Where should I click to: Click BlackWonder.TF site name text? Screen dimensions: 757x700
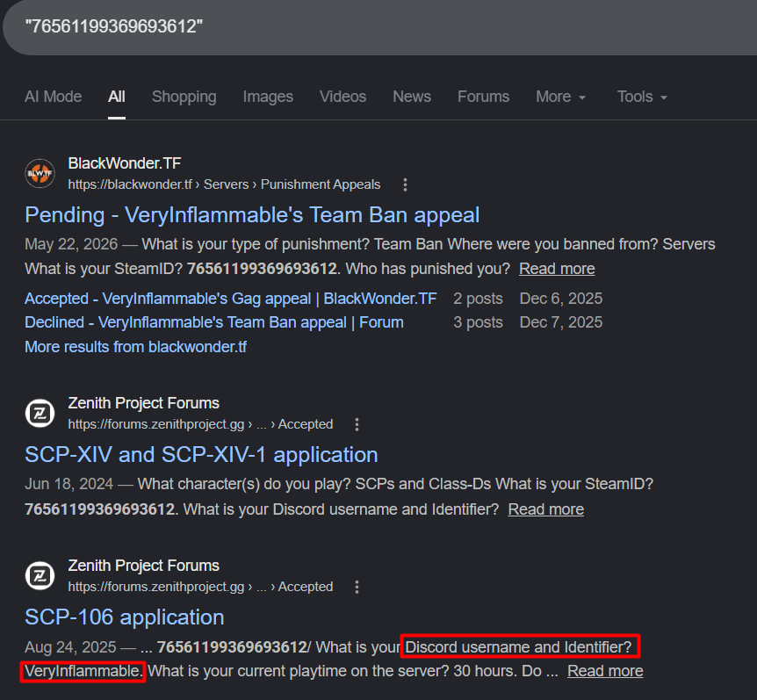125,163
